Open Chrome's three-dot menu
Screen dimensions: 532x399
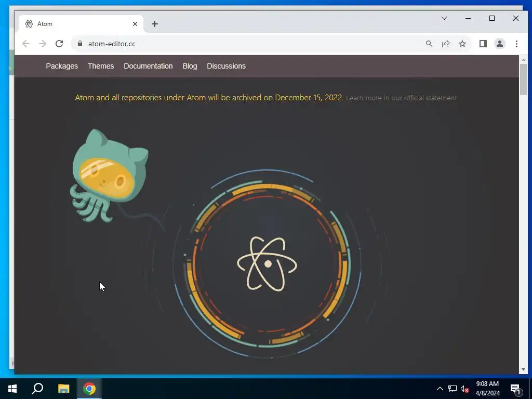516,44
